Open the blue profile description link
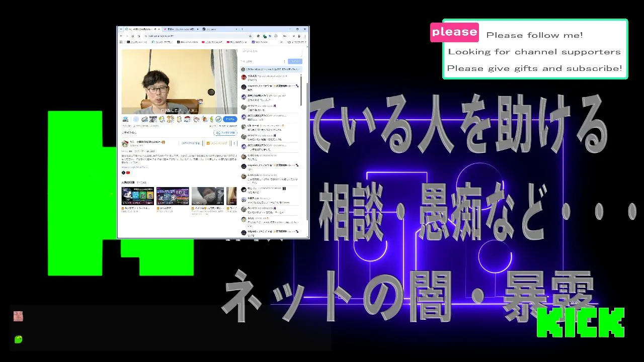This screenshot has width=644, height=362. tap(135, 167)
